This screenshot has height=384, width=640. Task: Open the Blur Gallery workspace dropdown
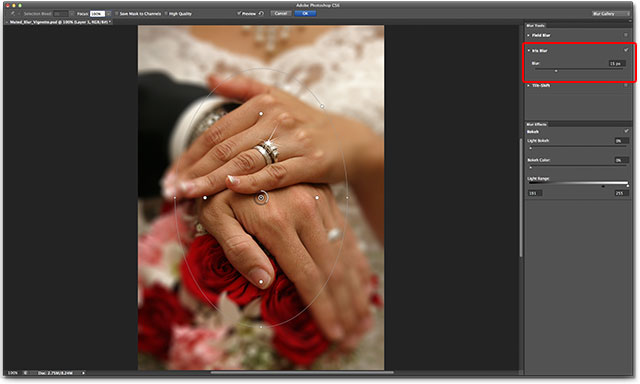(611, 13)
